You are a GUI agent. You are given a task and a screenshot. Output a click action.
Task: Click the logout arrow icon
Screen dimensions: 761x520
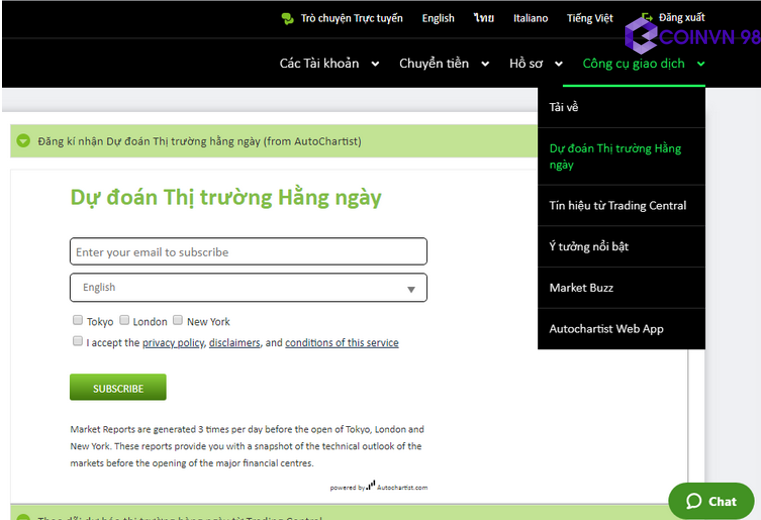click(x=647, y=18)
